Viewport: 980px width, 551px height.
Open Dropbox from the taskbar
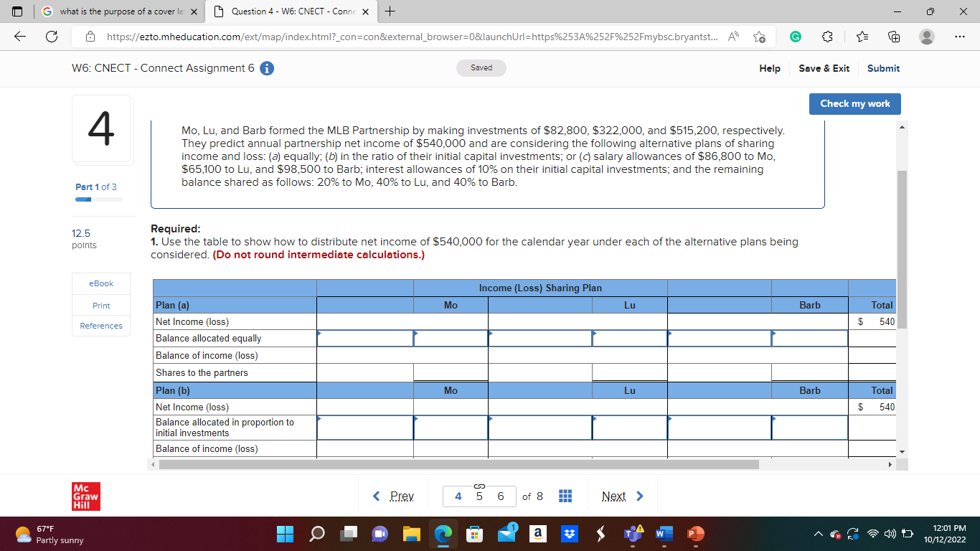[x=569, y=534]
